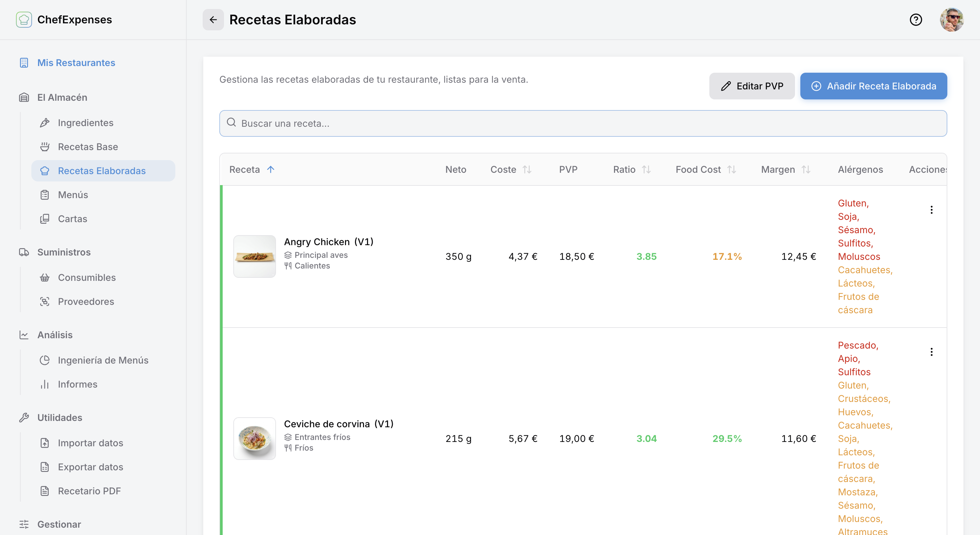Click the Mis Restaurantes building icon
The width and height of the screenshot is (980, 535).
coord(24,62)
